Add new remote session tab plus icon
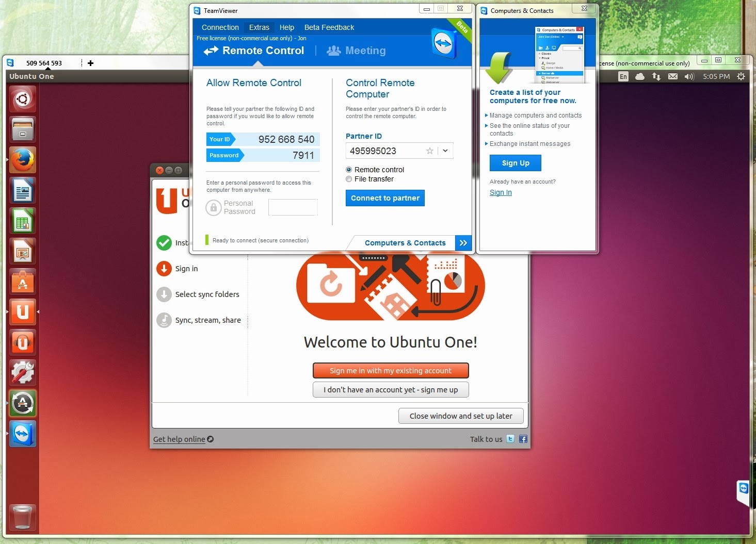The height and width of the screenshot is (544, 756). (x=91, y=63)
